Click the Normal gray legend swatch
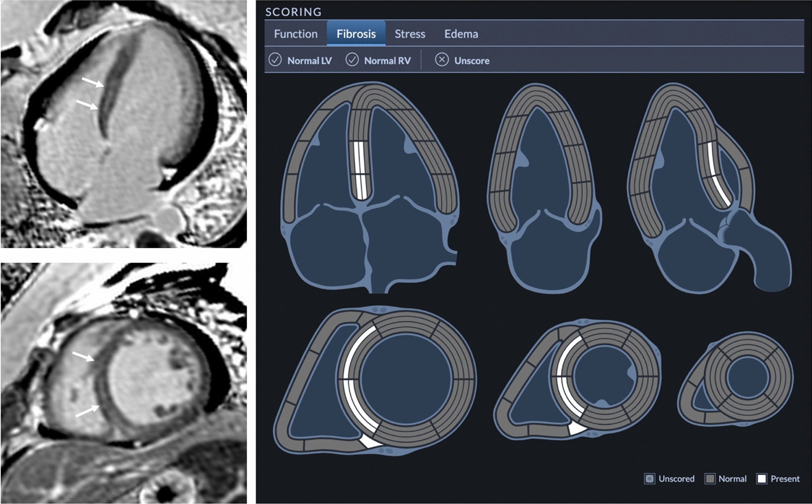812x504 pixels. pyautogui.click(x=710, y=478)
